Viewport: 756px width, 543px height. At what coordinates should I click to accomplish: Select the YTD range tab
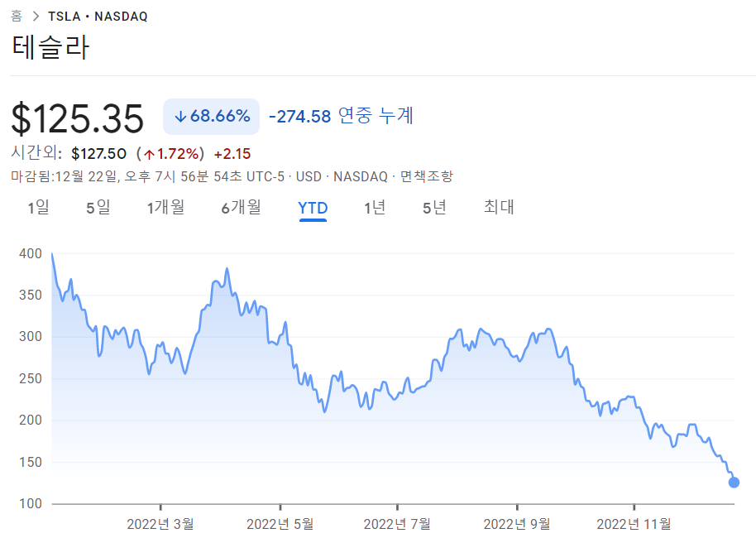[x=313, y=208]
